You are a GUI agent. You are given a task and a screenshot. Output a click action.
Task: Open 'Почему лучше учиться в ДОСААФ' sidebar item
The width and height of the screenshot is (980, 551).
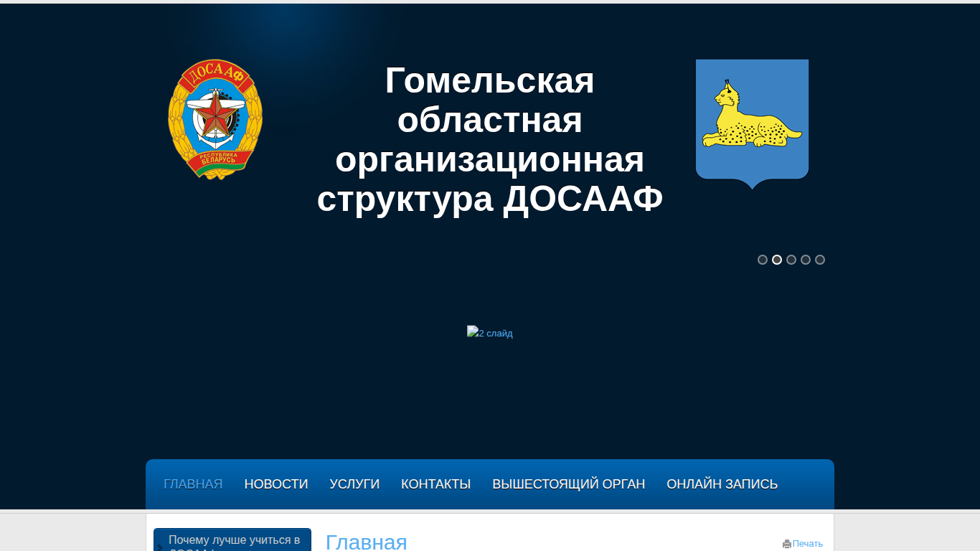pyautogui.click(x=232, y=540)
